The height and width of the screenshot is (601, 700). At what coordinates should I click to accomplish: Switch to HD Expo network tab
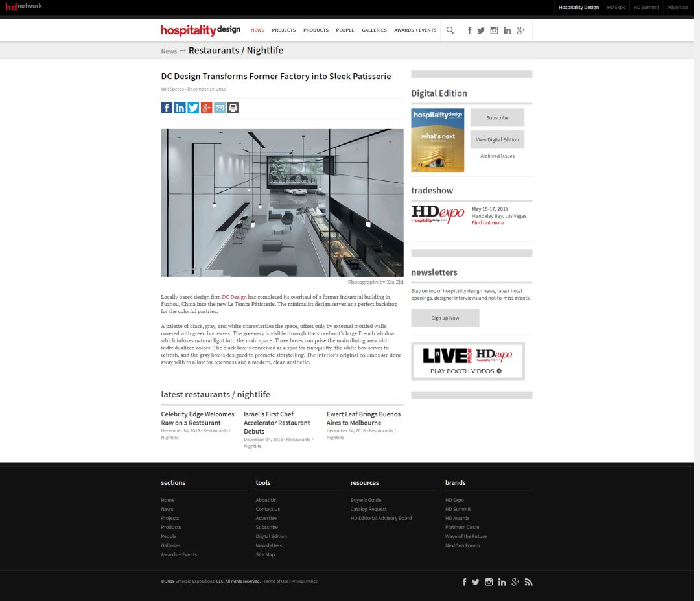pos(616,8)
